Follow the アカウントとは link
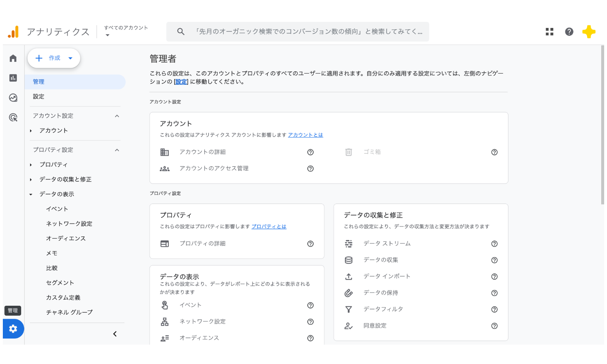Image resolution: width=607 pixels, height=364 pixels. [x=306, y=135]
